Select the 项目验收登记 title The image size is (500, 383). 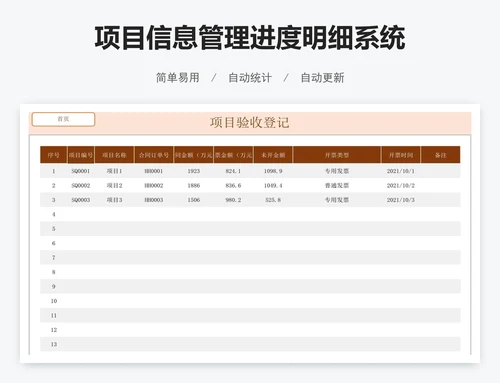(250, 123)
